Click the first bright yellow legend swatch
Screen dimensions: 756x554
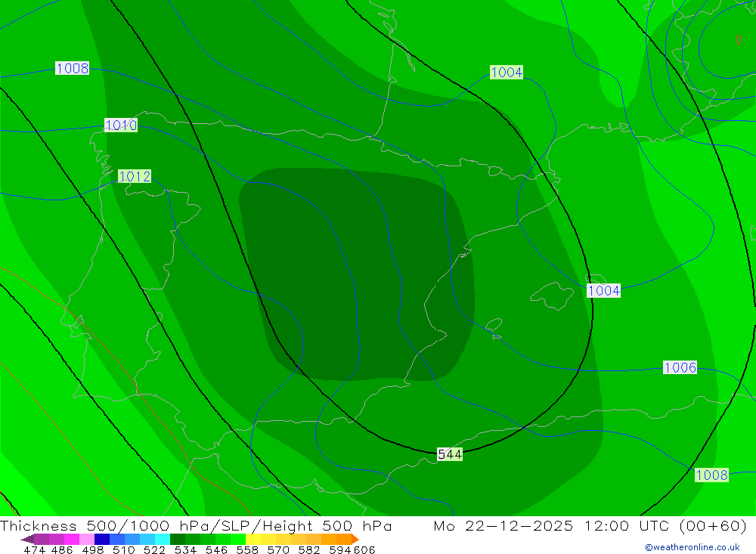(x=253, y=539)
